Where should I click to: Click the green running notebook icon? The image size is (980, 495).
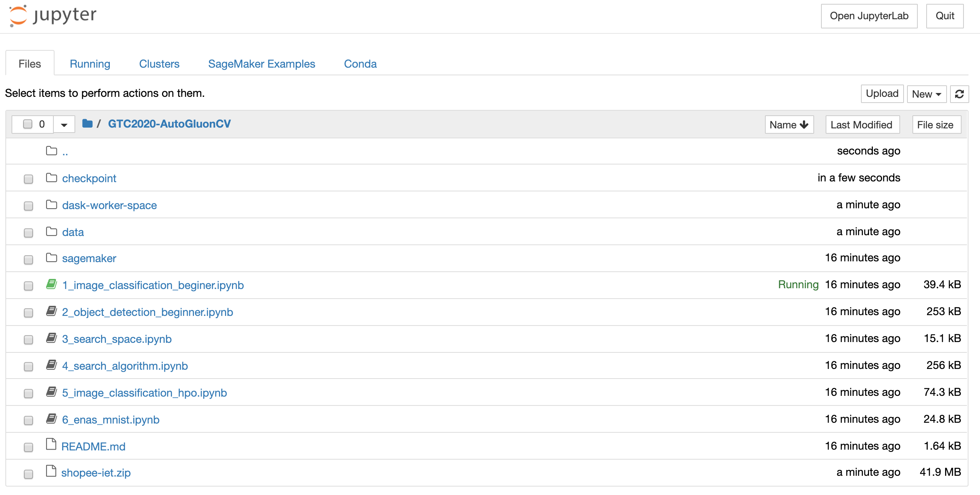point(51,284)
